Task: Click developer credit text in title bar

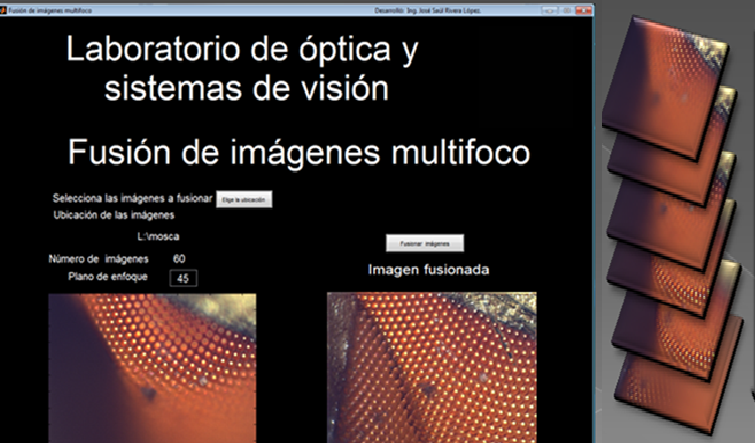Action: pos(428,10)
